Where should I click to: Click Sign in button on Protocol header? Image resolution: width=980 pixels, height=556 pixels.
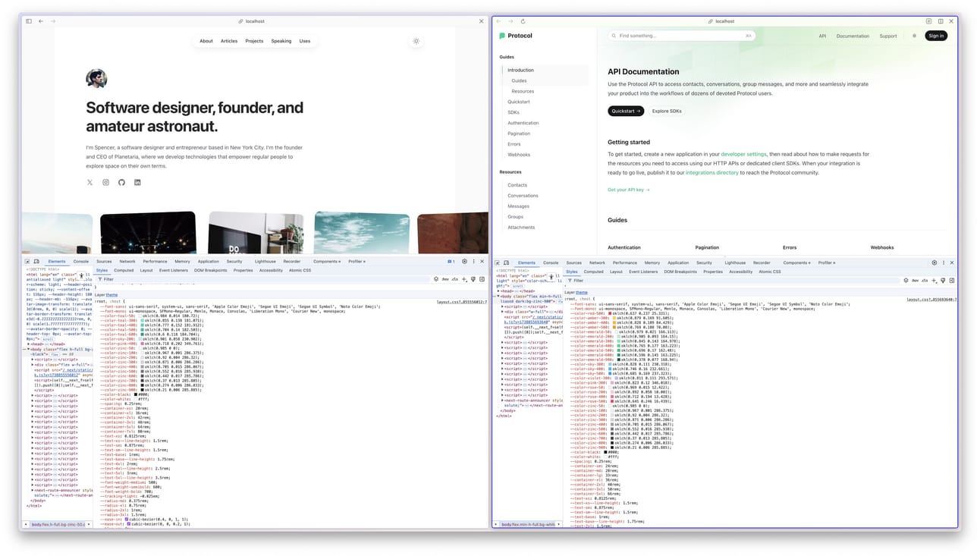click(x=936, y=36)
